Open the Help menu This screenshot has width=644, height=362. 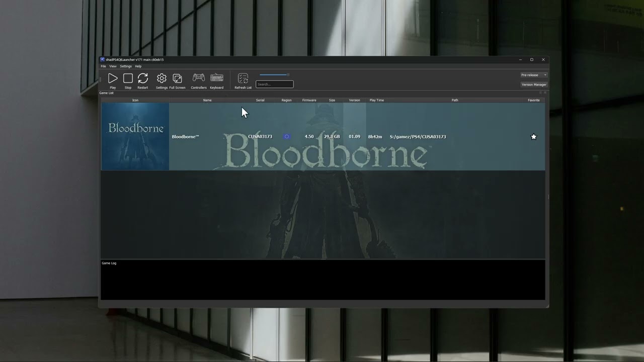coord(138,66)
